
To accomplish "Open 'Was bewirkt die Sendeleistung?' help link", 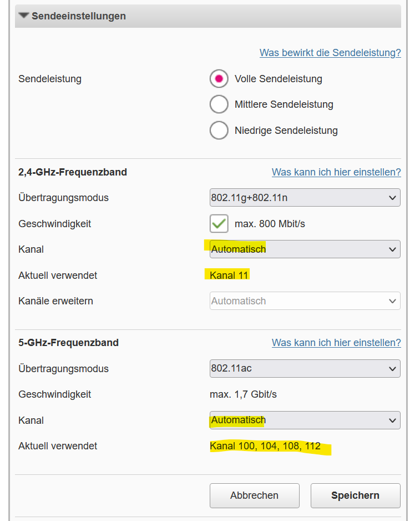I will coord(330,53).
